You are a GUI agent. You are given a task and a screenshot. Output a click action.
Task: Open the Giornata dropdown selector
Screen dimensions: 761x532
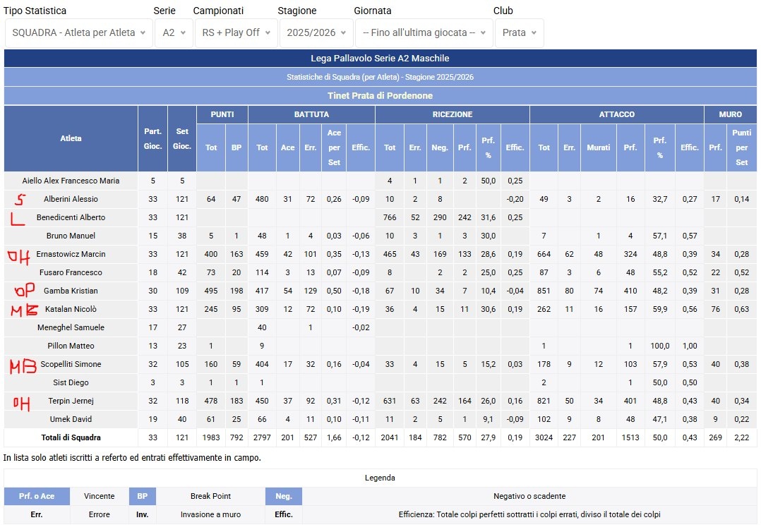click(424, 33)
